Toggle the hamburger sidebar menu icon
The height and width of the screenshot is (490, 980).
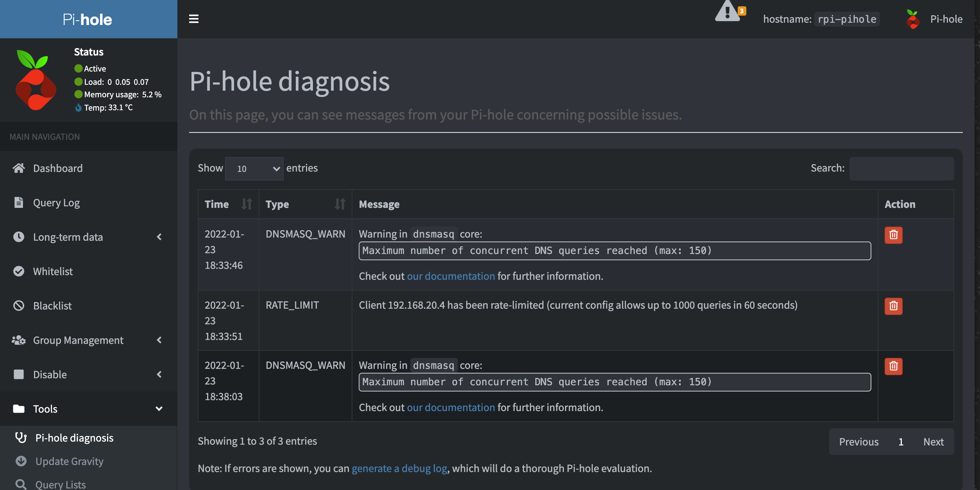(x=194, y=19)
